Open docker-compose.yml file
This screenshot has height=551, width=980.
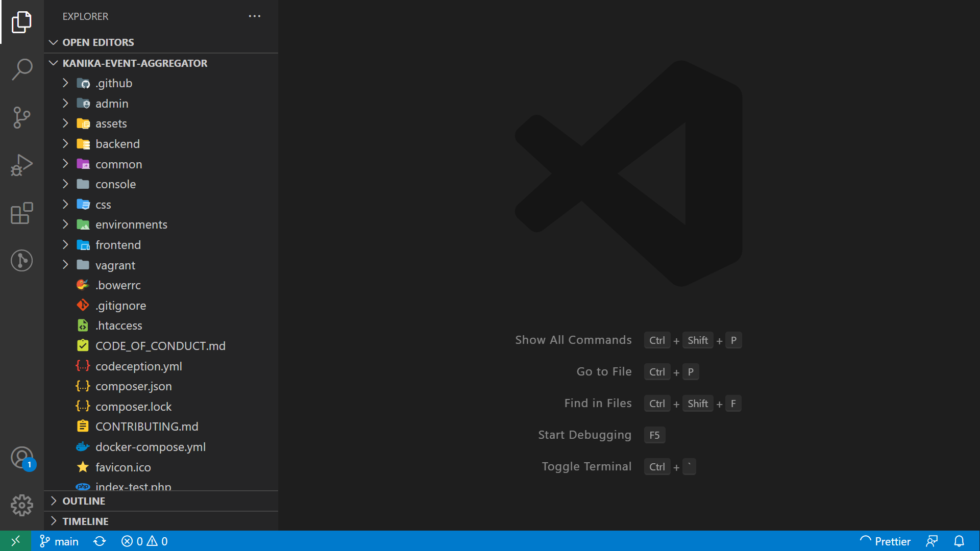[x=161, y=447]
